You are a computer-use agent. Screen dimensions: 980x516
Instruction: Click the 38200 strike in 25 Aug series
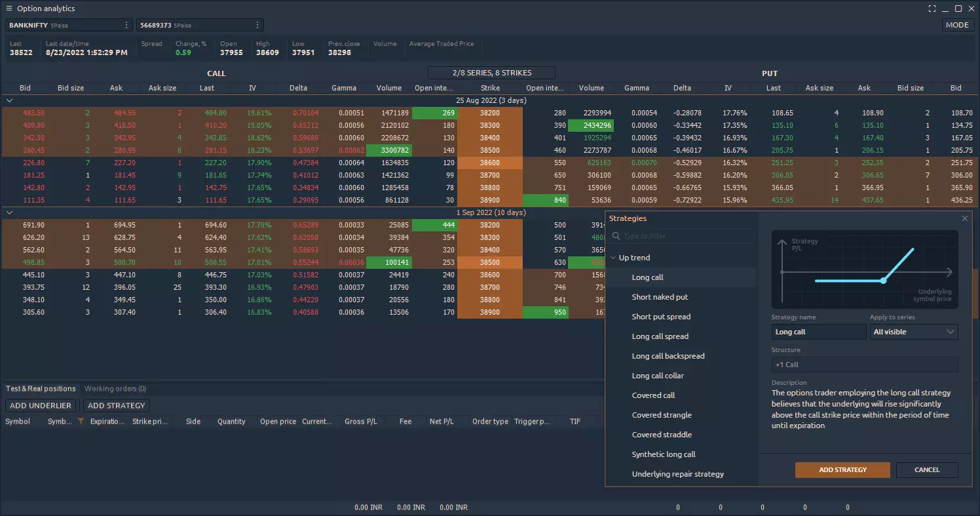point(490,113)
